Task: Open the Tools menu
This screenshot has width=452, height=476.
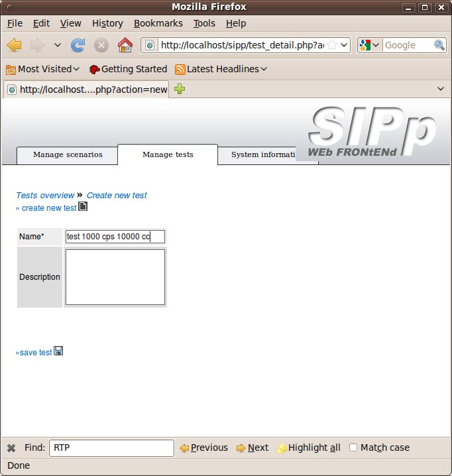Action: coord(204,23)
